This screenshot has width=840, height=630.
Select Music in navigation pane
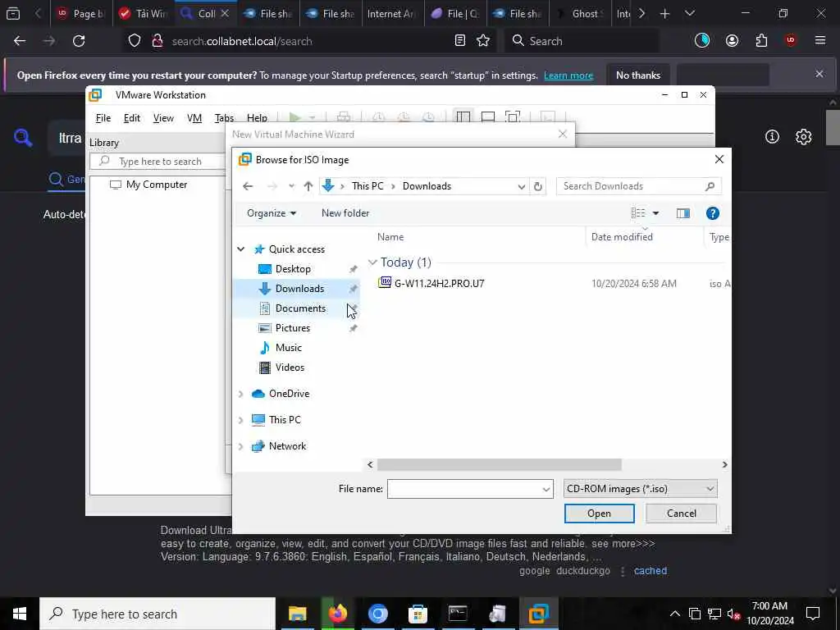coord(288,348)
